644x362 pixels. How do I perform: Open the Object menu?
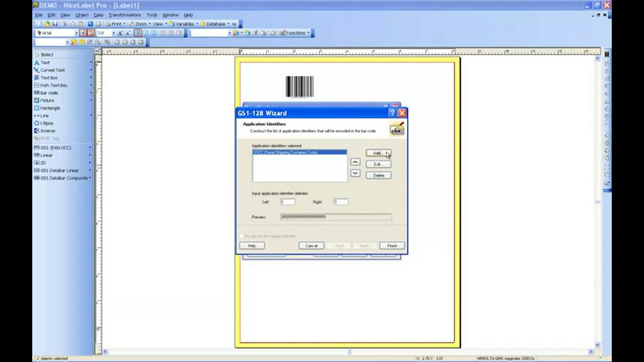pyautogui.click(x=82, y=15)
